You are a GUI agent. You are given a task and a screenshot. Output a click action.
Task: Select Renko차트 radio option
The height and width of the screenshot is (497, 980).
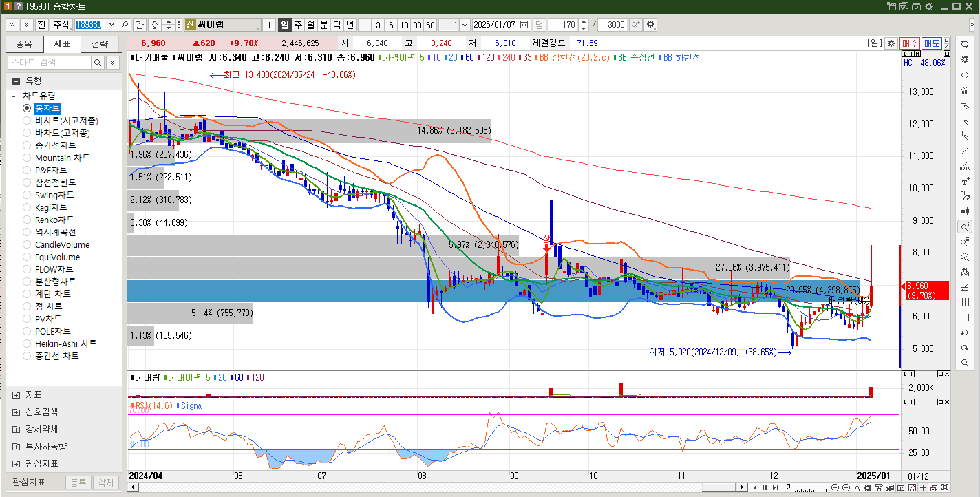pos(27,220)
